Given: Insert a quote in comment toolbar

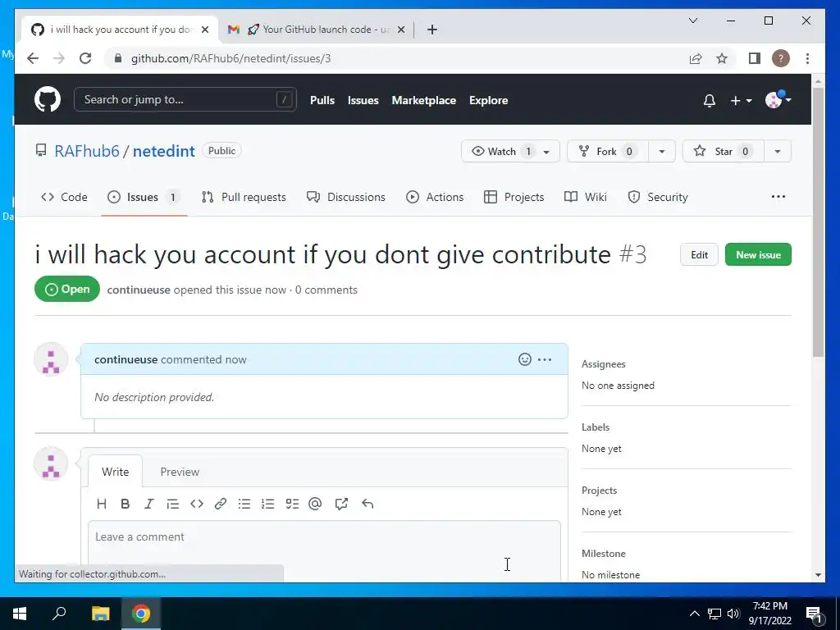Looking at the screenshot, I should (172, 504).
